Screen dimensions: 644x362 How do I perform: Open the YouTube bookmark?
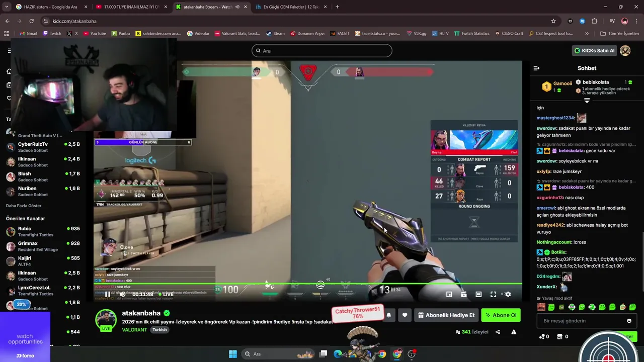click(94, 34)
